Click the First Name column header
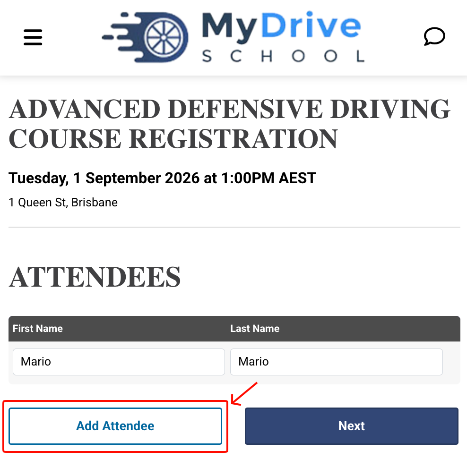This screenshot has height=476, width=467. 38,329
